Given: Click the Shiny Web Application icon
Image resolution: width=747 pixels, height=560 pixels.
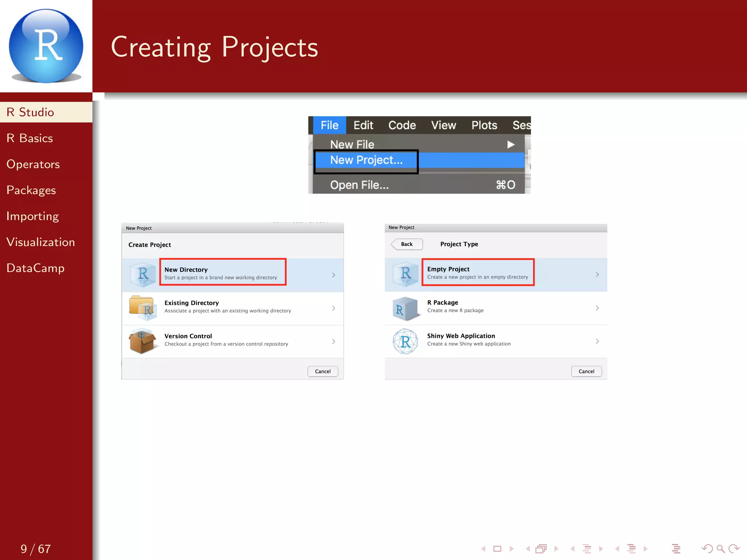Looking at the screenshot, I should pyautogui.click(x=405, y=341).
